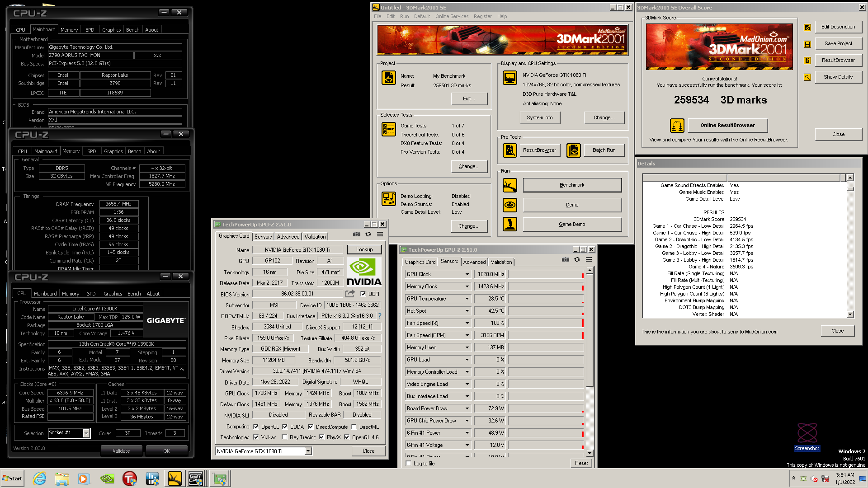Click the ResultBrowser magnifier icon in Pro Tools

pos(510,150)
